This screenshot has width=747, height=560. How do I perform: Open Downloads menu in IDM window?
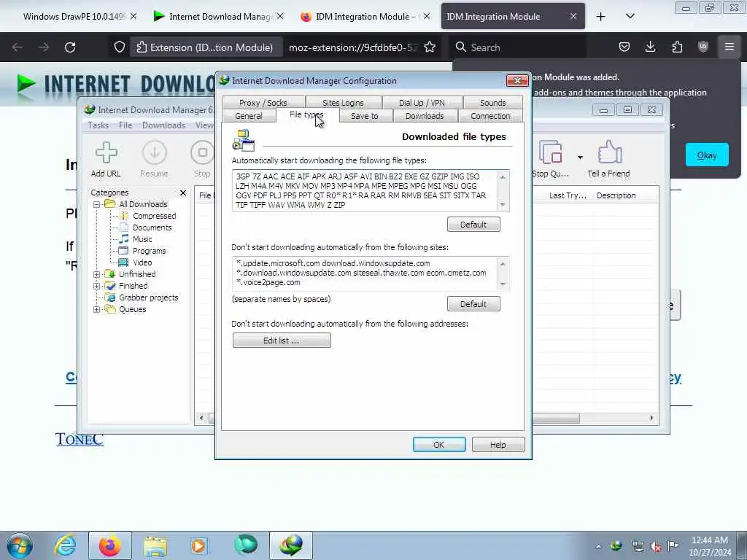pyautogui.click(x=163, y=125)
